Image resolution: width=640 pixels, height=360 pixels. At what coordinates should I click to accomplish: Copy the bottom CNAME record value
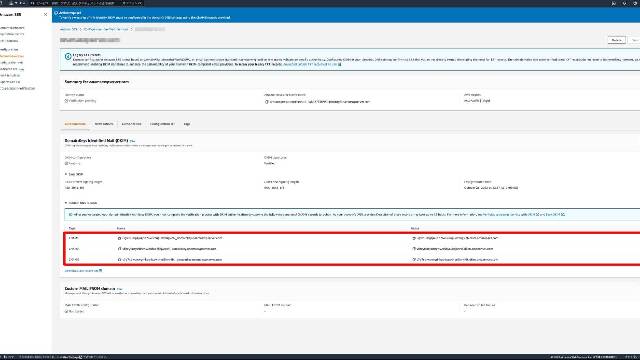(414, 260)
